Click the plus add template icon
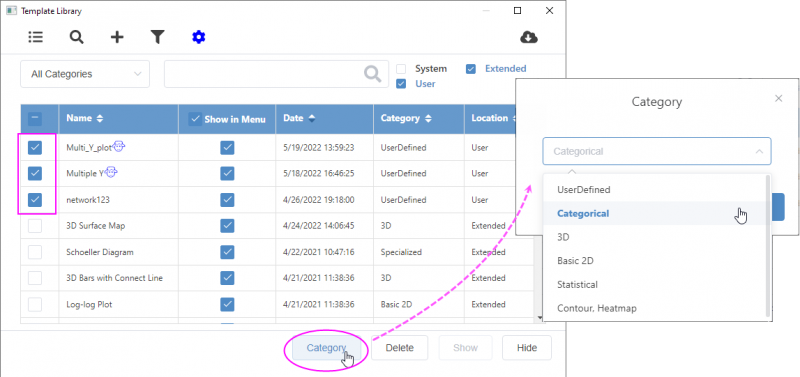Screen dimensions: 800x377 coord(117,37)
